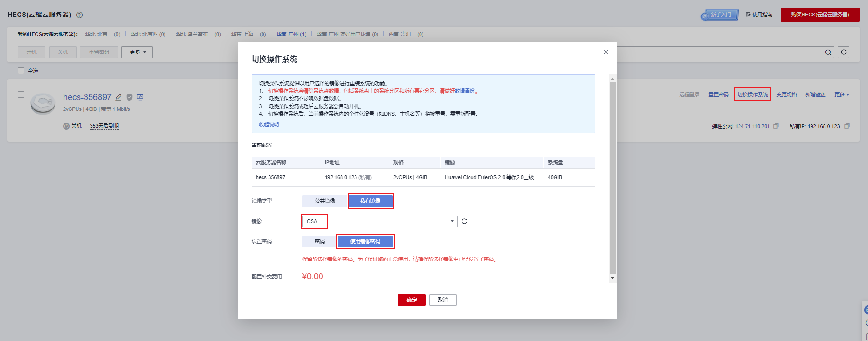
Task: Click the usage guide icon
Action: pos(748,15)
